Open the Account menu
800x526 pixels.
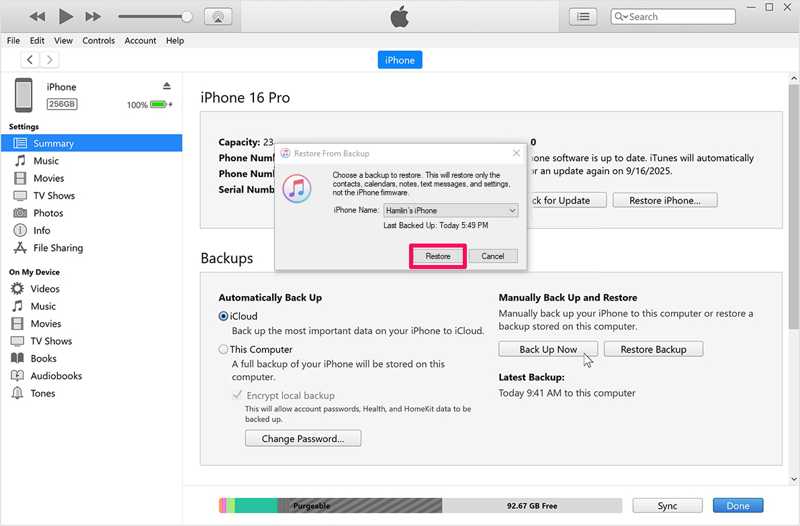pos(140,40)
